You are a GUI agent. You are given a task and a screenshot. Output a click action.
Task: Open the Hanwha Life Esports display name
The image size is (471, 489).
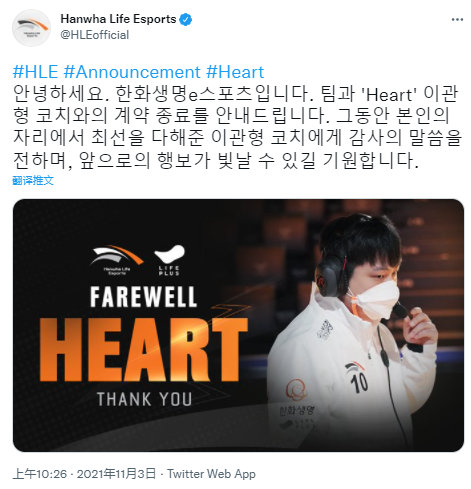(x=118, y=19)
